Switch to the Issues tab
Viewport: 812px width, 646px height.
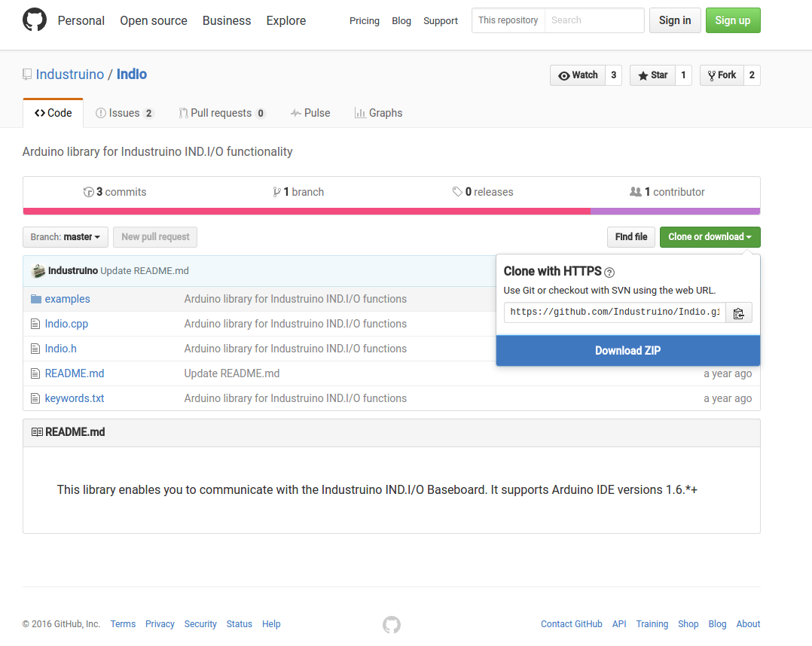124,113
